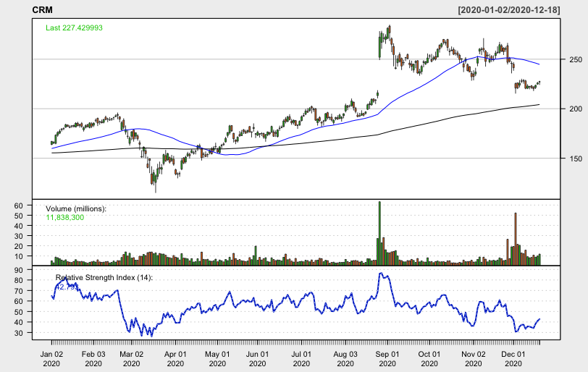
Task: Click the 70 RSI axis label
Action: pos(19,291)
